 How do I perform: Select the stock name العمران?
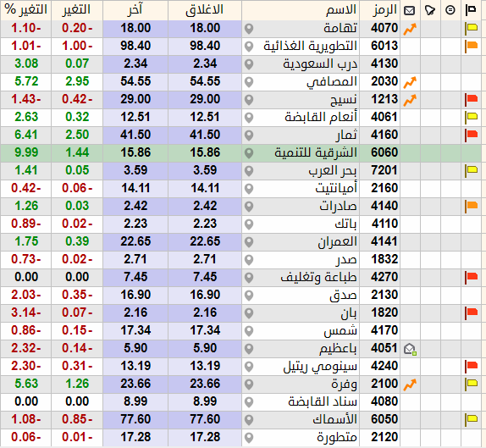[338, 241]
